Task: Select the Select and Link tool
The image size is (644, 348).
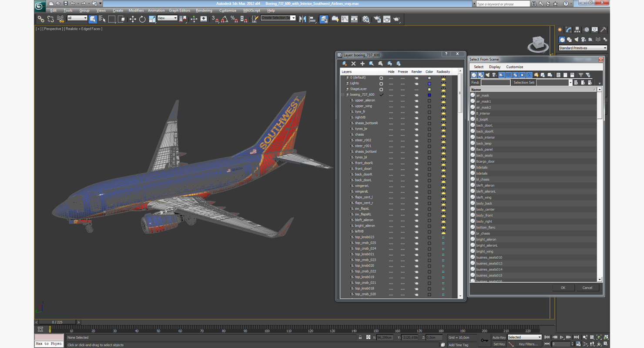Action: pos(41,19)
